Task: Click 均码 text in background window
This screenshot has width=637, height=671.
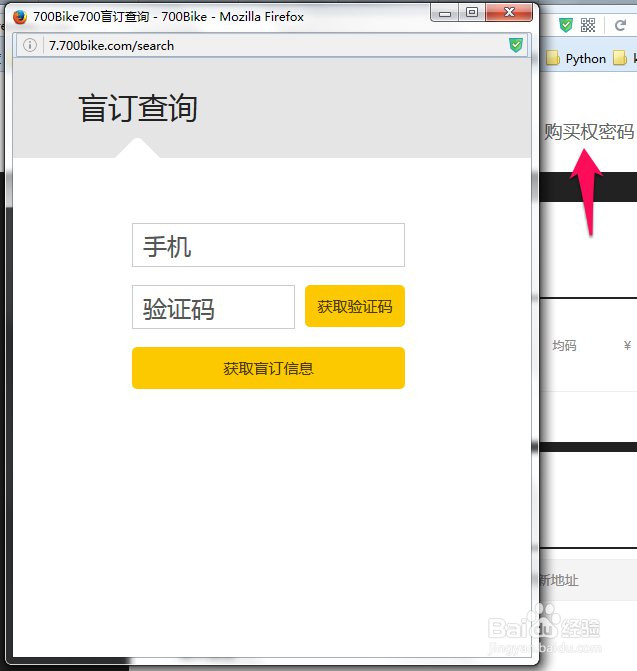Action: 564,345
